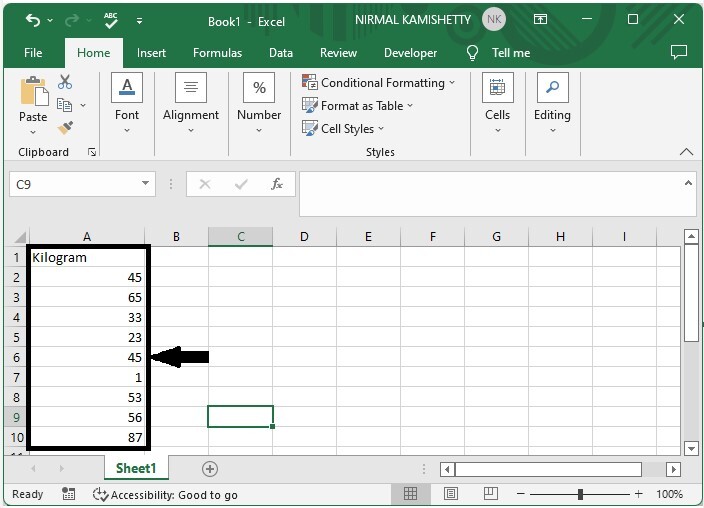Switch to the Home tab
This screenshot has width=704, height=508.
93,53
